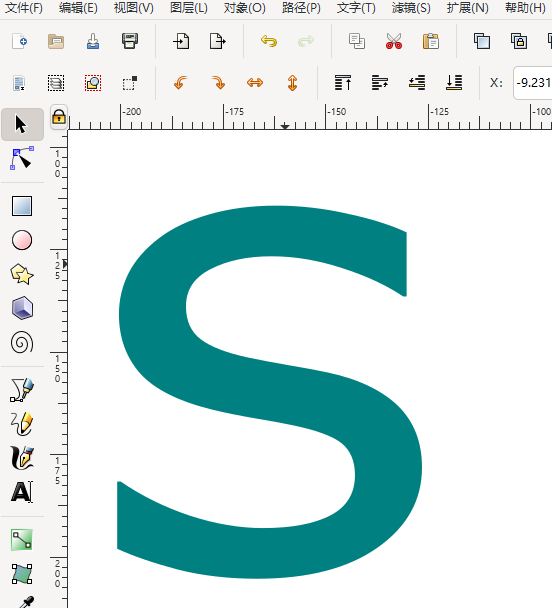Image resolution: width=552 pixels, height=608 pixels.
Task: Click the clone with lock icon
Action: 519,41
